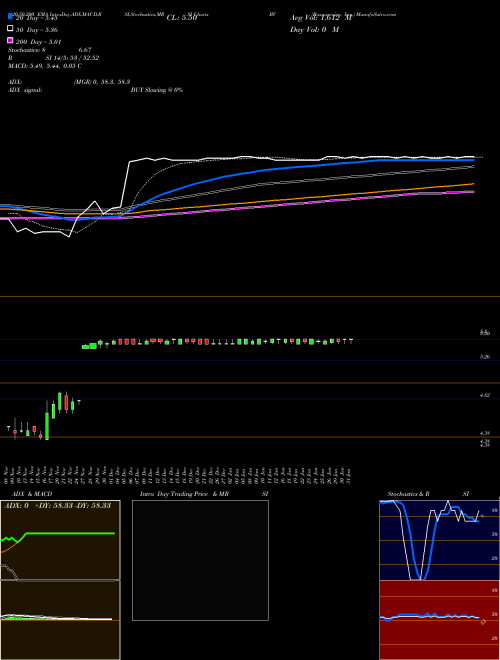This screenshot has width=500, height=660.
Task: Open the empty Intra Day Trading chart box
Action: (x=200, y=560)
